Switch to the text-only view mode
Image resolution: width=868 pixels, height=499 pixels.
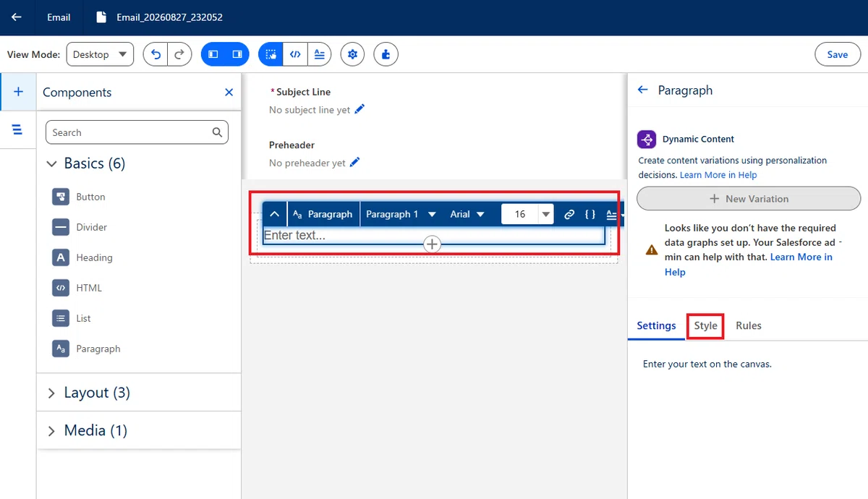click(319, 54)
